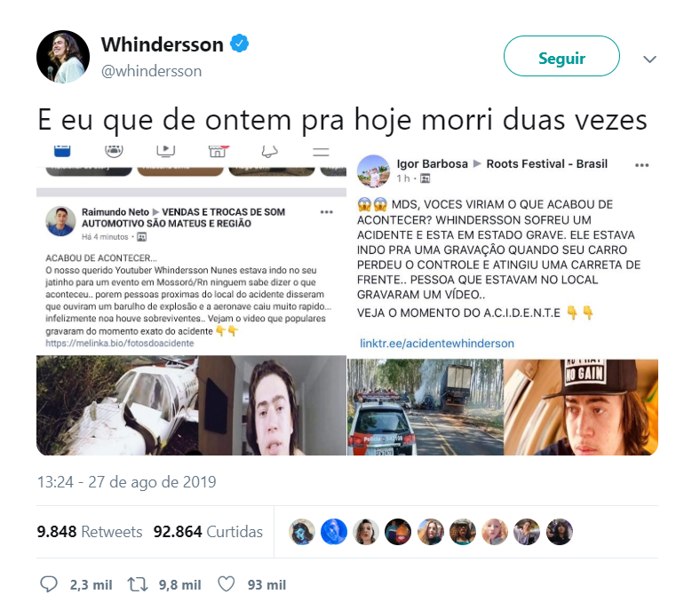The image size is (700, 610).
Task: Click the last liker avatar in row
Action: point(559,532)
